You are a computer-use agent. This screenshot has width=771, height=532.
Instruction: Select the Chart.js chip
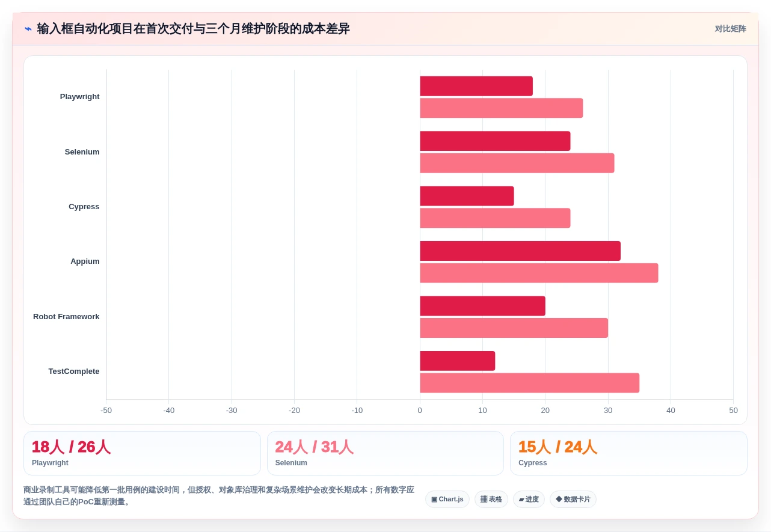click(x=447, y=499)
